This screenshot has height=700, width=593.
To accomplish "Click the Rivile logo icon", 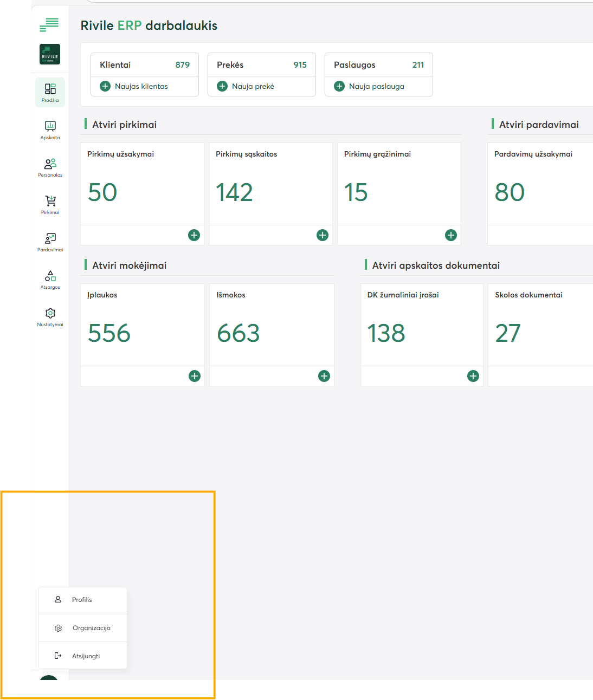I will (x=50, y=54).
